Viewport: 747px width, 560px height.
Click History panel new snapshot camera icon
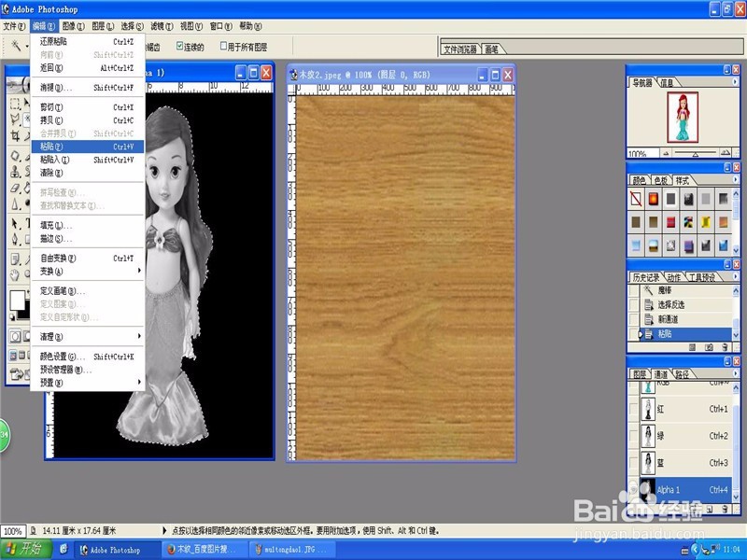click(709, 347)
